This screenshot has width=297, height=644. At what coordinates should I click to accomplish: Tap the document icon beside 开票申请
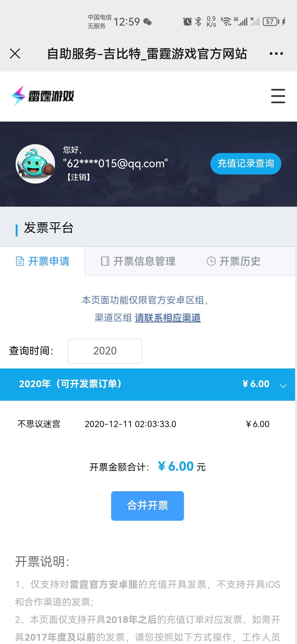(x=20, y=261)
